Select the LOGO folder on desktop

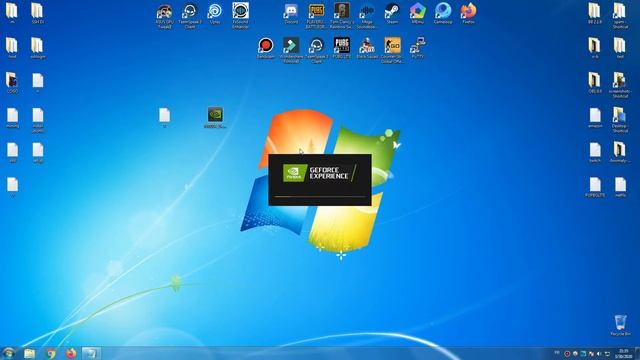point(12,83)
